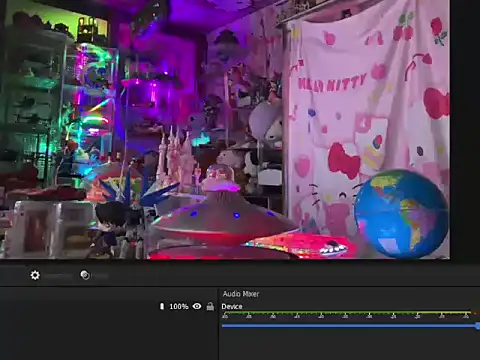Open source Properties via gear icon
Screen dimensions: 480x360
(x=35, y=275)
